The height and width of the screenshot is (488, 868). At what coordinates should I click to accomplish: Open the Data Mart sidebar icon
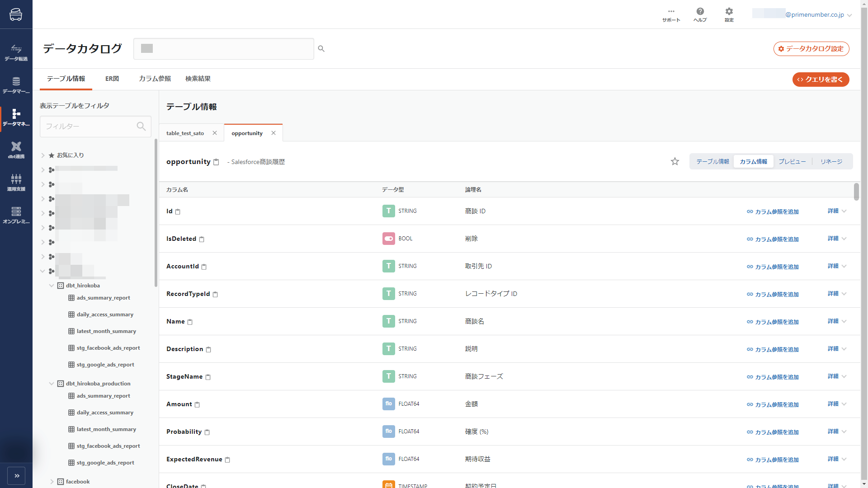click(x=16, y=85)
